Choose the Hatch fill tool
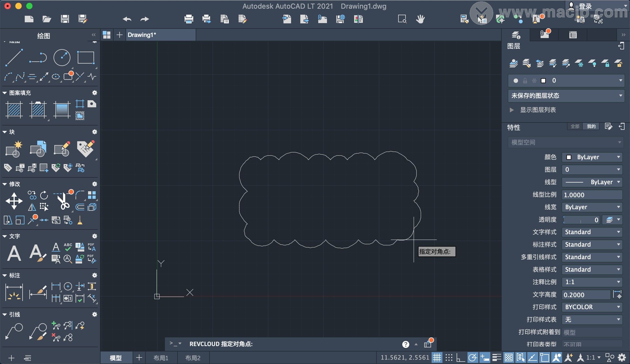This screenshot has width=630, height=364. pyautogui.click(x=14, y=110)
